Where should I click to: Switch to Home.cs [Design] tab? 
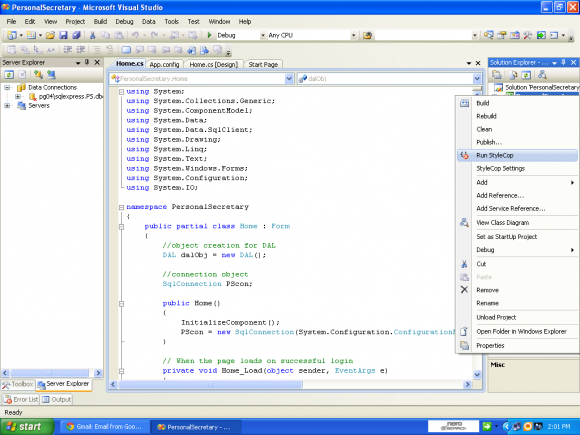pos(213,64)
